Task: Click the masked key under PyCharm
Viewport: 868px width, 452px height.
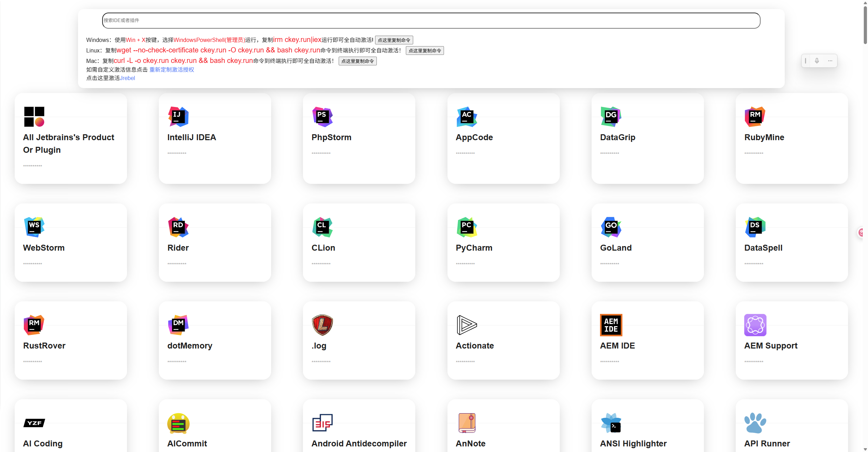Action: pos(465,264)
